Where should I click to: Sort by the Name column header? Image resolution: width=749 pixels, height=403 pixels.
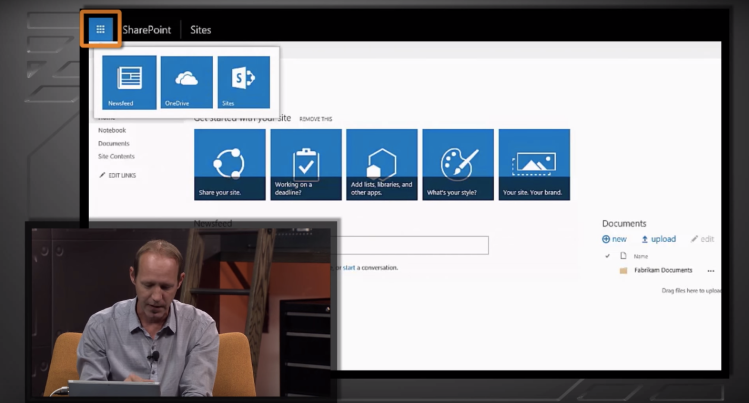(641, 256)
